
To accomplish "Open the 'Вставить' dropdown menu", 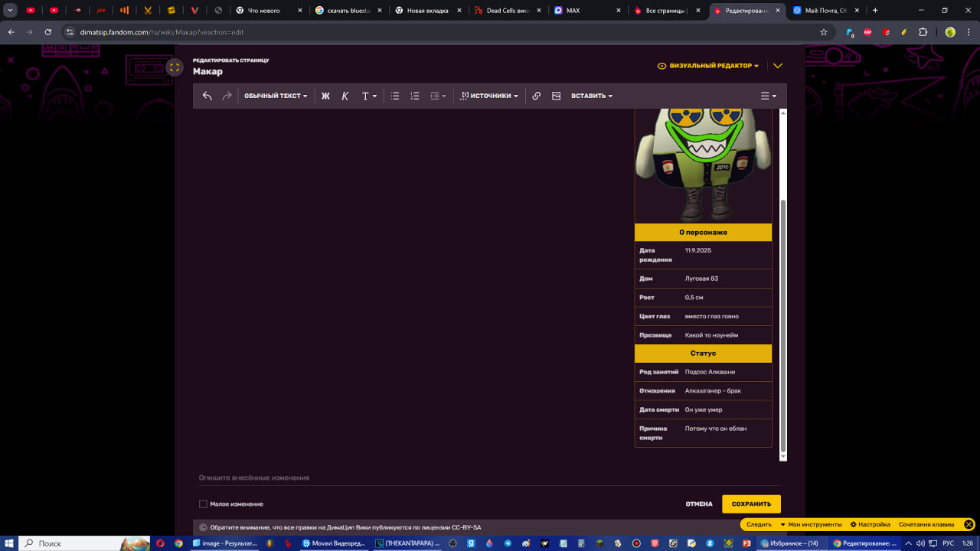I will [592, 96].
